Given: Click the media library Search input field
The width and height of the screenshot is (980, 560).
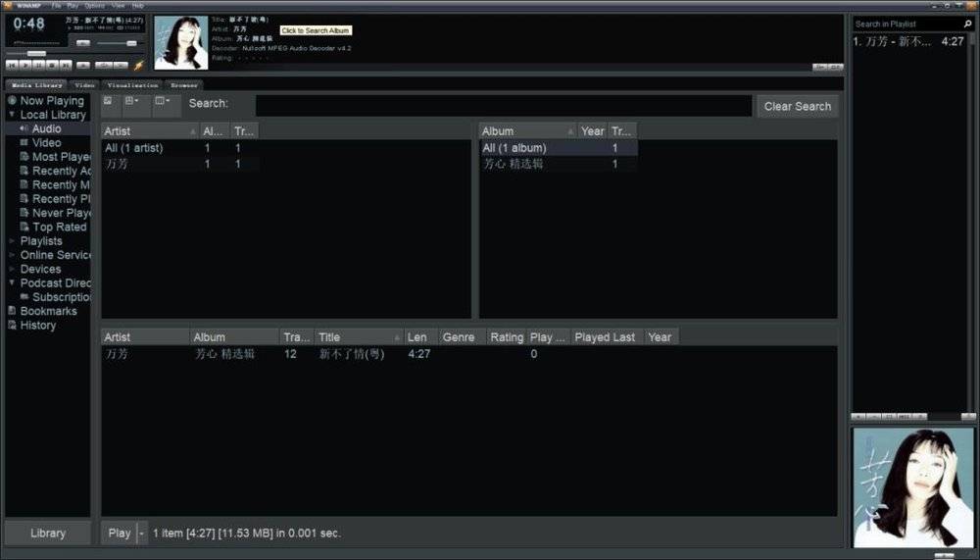Looking at the screenshot, I should [x=504, y=106].
